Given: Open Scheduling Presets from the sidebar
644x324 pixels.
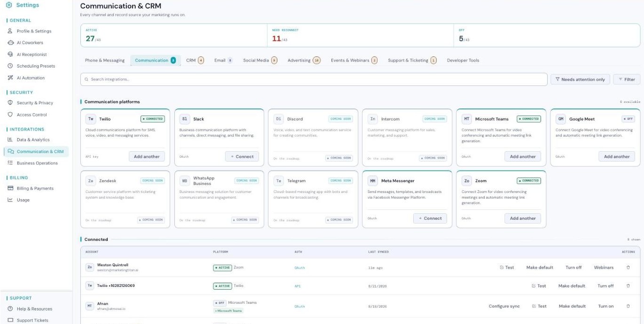Looking at the screenshot, I should coord(36,66).
